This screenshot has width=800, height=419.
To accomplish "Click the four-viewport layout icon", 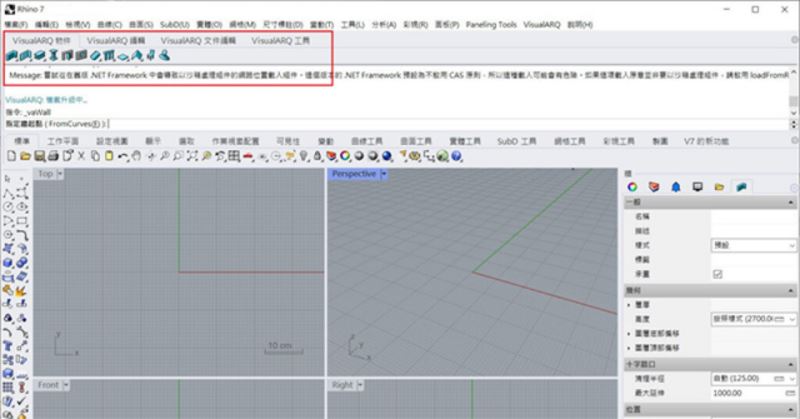I will point(234,156).
